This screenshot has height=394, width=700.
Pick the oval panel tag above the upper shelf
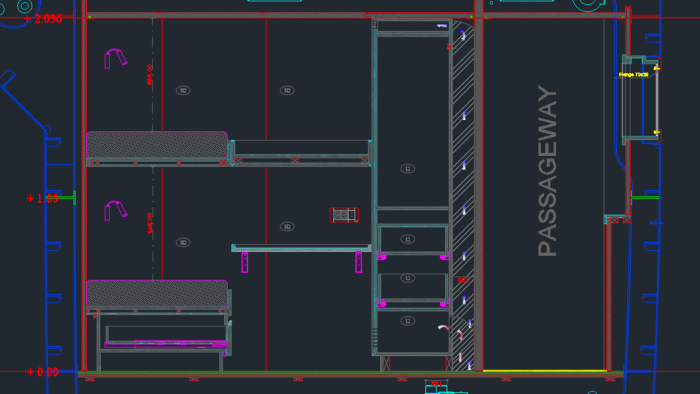pos(287,91)
